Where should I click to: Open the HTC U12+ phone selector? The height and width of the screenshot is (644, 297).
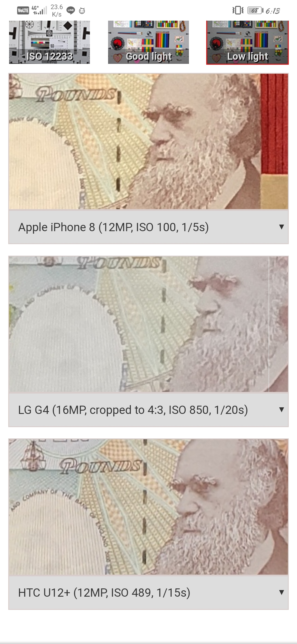(148, 593)
